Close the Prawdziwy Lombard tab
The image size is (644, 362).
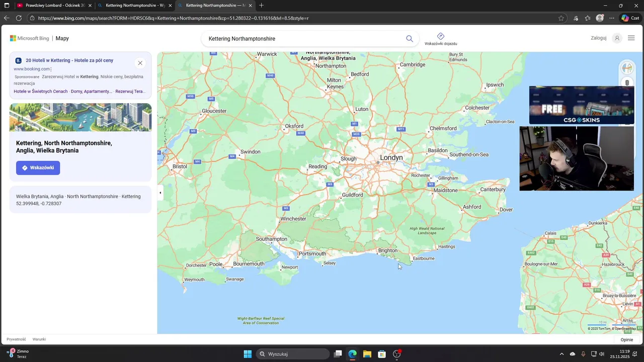point(90,6)
